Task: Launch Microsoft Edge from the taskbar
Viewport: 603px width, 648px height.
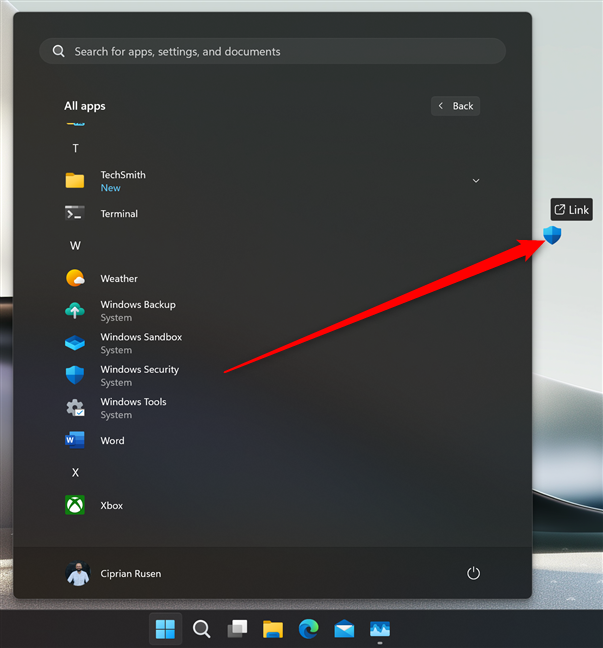Action: point(309,629)
